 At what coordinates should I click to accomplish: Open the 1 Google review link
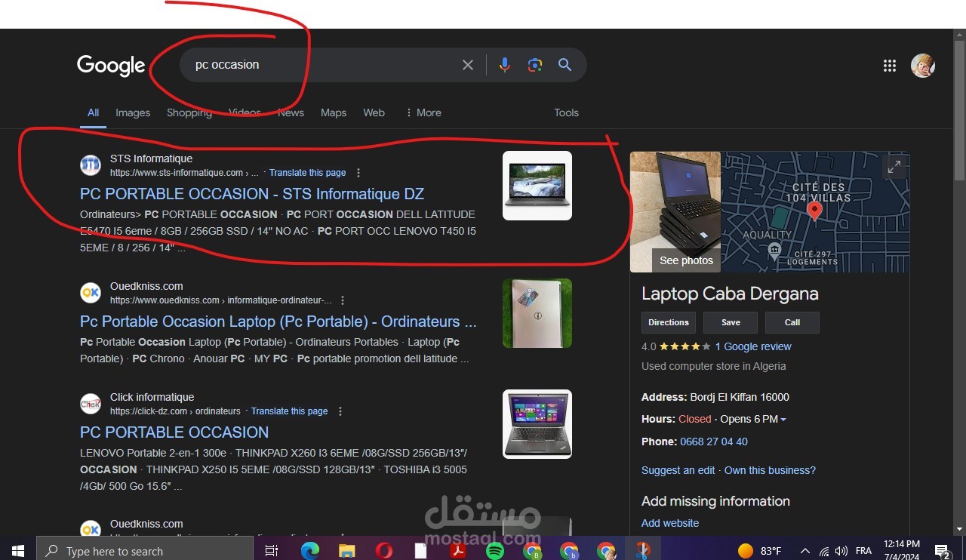[753, 346]
